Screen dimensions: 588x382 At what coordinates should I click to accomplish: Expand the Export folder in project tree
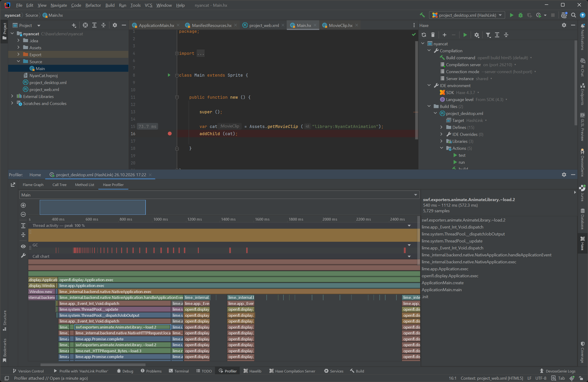tap(19, 54)
